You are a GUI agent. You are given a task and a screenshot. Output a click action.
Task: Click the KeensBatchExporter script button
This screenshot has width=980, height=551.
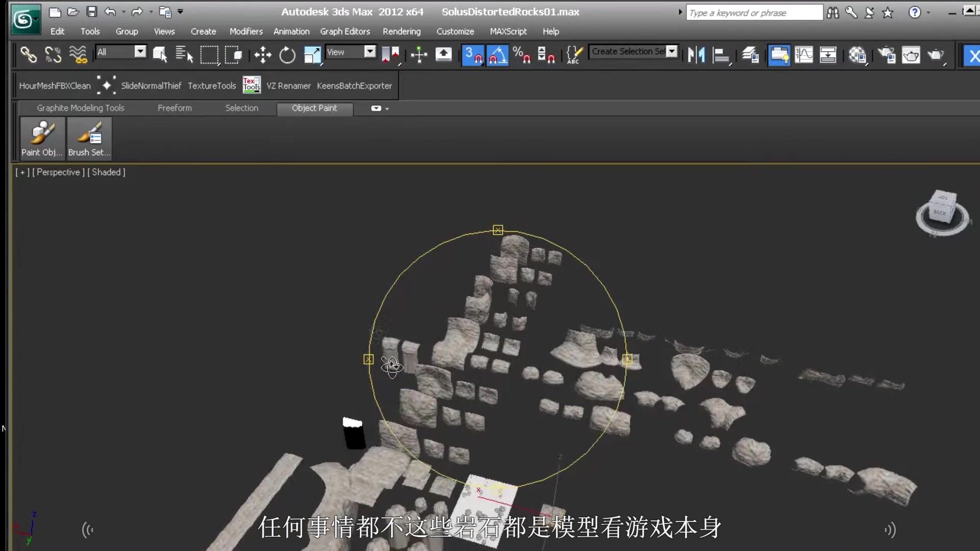pos(354,86)
